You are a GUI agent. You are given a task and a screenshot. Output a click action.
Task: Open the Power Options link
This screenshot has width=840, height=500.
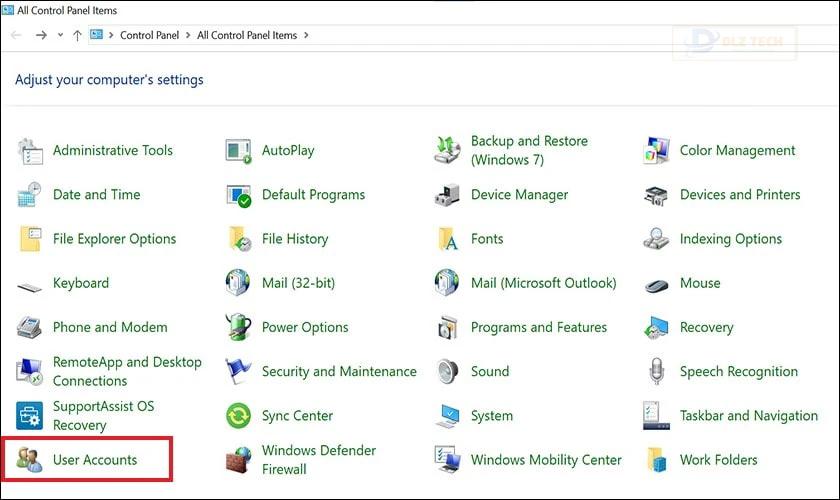point(305,327)
